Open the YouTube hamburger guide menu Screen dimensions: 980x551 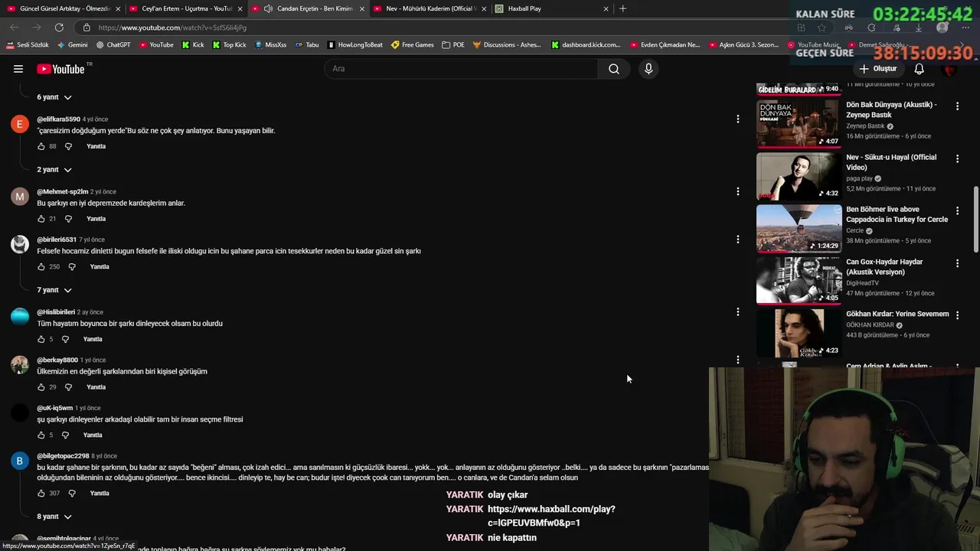click(18, 69)
